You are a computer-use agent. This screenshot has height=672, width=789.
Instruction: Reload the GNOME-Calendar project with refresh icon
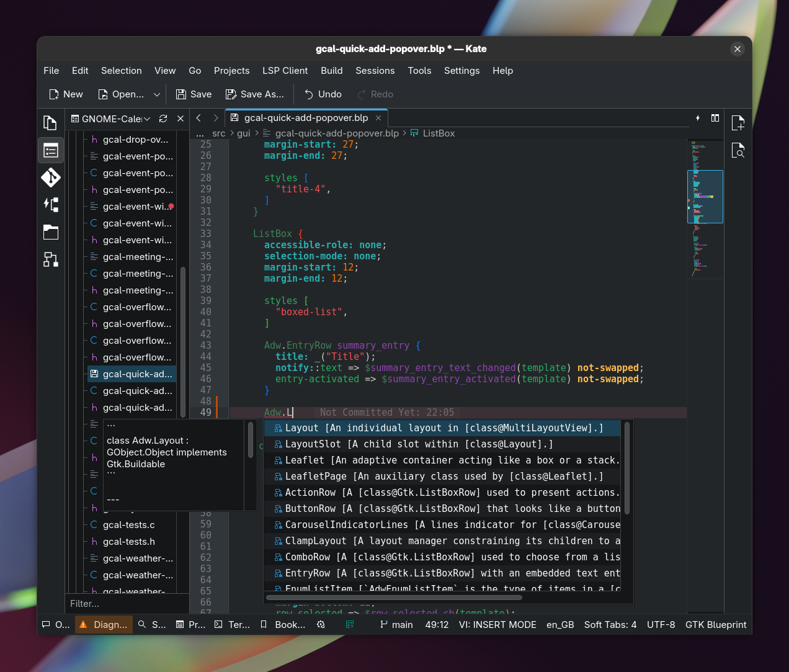point(163,119)
